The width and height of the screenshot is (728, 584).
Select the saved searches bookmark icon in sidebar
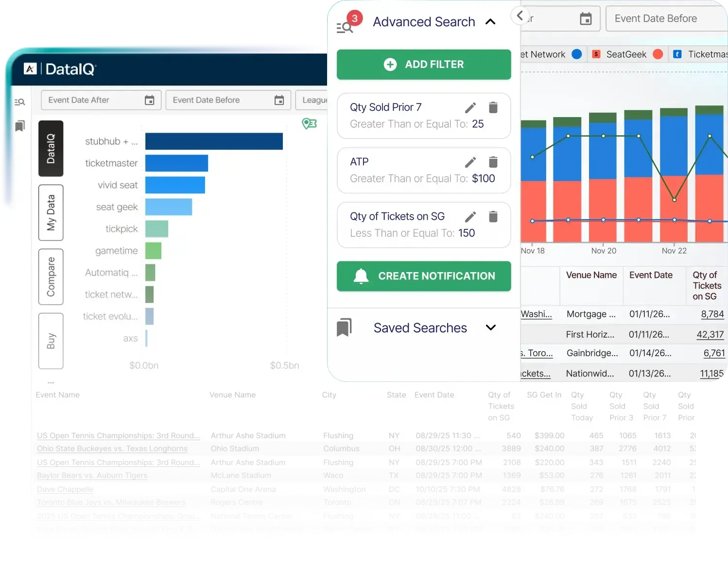[19, 126]
